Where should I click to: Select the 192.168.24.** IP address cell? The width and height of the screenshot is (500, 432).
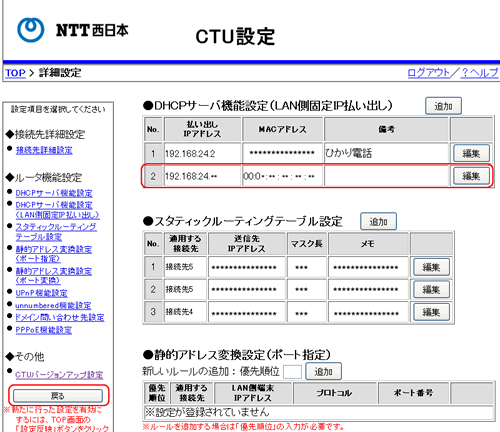coord(202,176)
